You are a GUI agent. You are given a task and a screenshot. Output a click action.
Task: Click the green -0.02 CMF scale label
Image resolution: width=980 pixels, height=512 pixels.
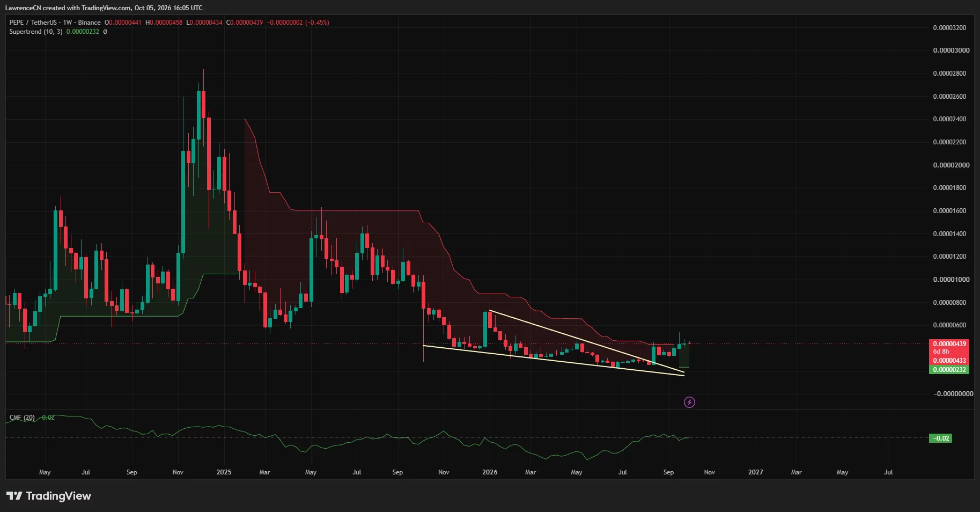pyautogui.click(x=940, y=438)
